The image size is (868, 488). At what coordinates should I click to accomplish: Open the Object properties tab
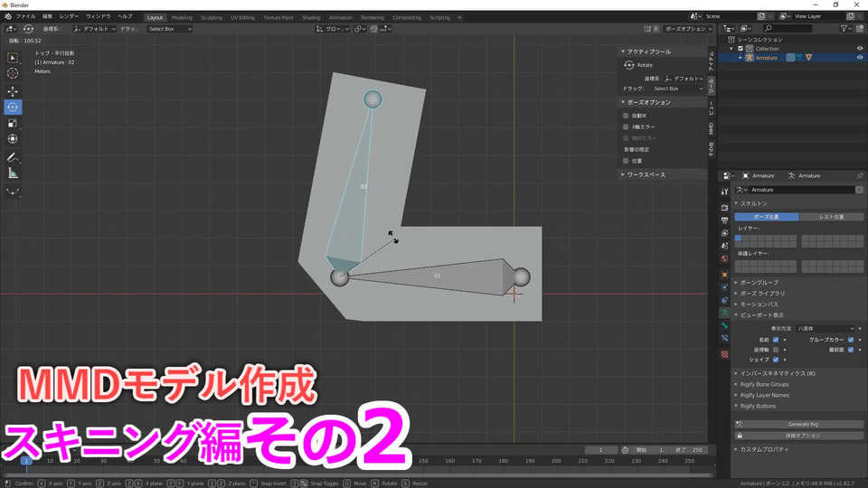click(x=724, y=275)
